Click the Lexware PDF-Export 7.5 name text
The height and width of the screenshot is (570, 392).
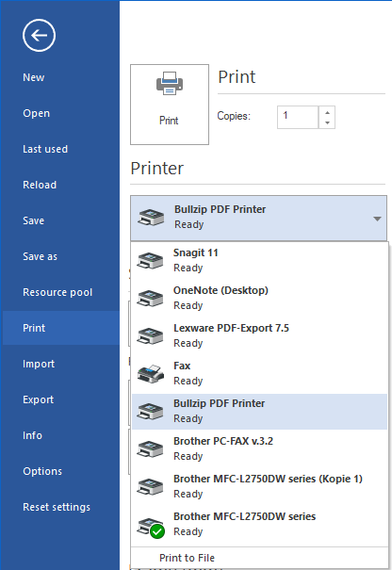(x=231, y=328)
